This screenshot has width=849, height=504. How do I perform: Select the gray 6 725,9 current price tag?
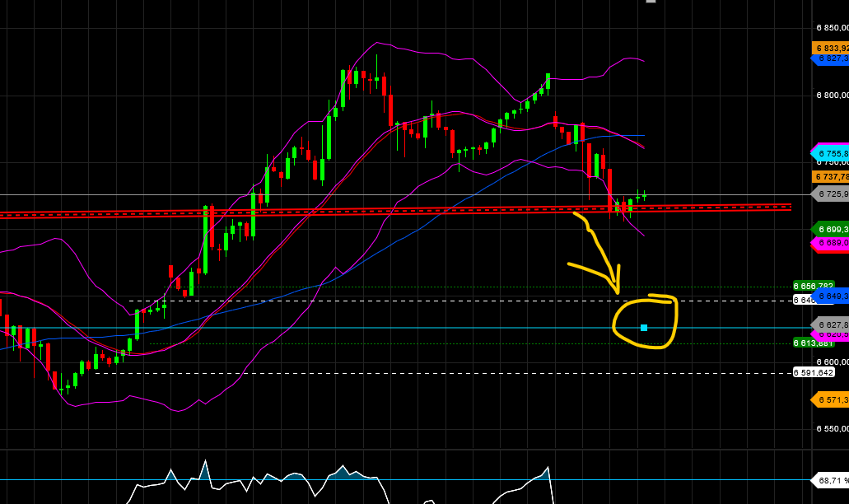[x=830, y=194]
